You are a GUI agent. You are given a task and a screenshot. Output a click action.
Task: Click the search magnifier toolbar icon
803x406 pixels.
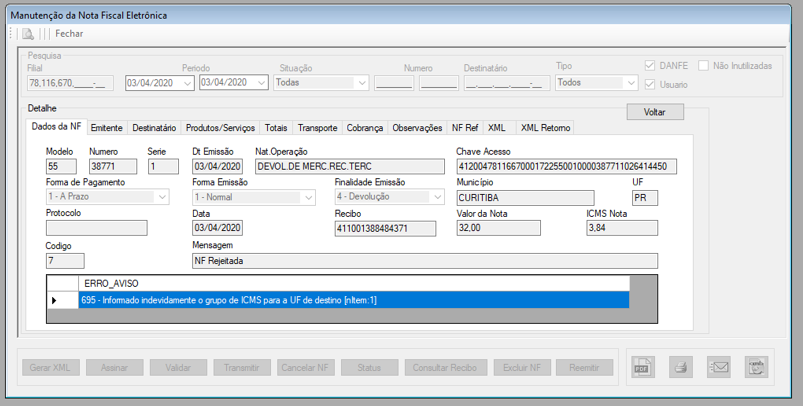click(28, 34)
